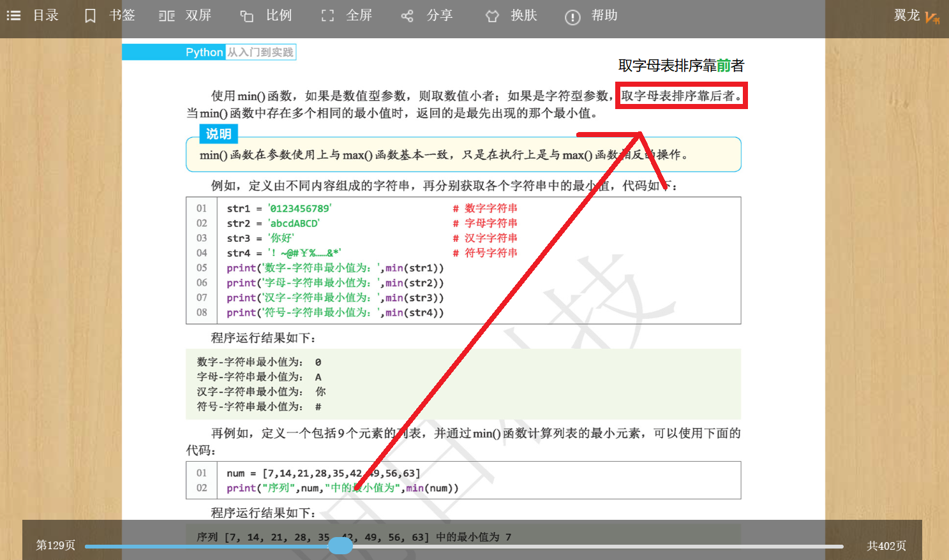Select the 比例 menu label
Image resolution: width=949 pixels, height=560 pixels.
[x=279, y=15]
